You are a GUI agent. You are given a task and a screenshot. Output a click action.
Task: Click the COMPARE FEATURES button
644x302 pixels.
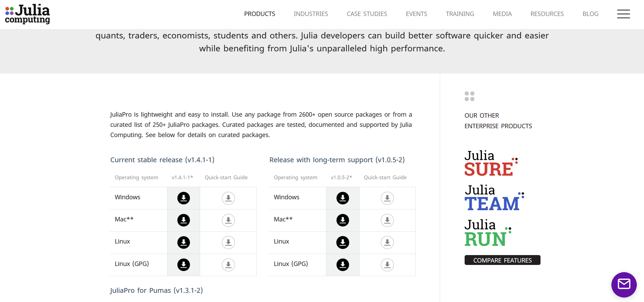point(502,260)
